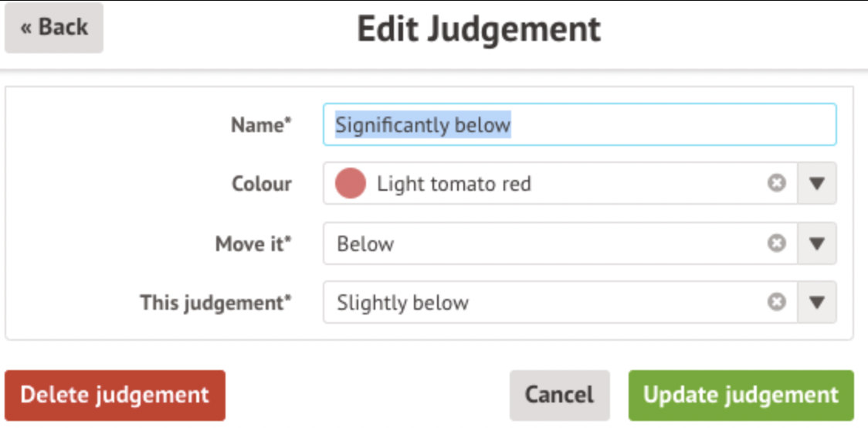
Task: Click the Edit Judgement heading
Action: (x=479, y=29)
